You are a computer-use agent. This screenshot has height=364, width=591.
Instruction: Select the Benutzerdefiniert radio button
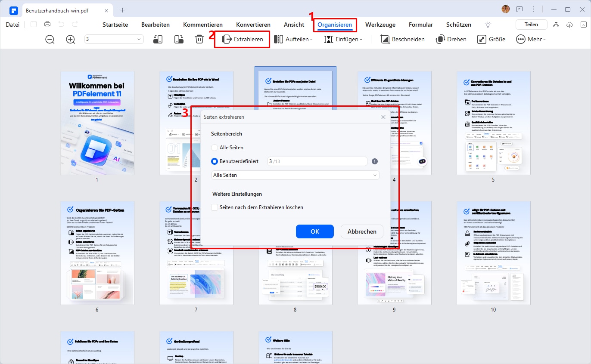(215, 161)
